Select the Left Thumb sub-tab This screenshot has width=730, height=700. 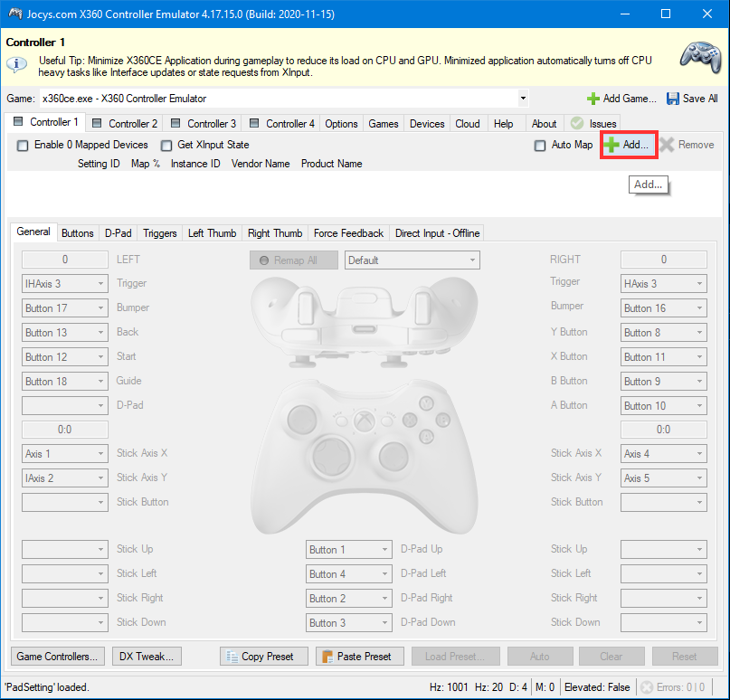pyautogui.click(x=212, y=233)
